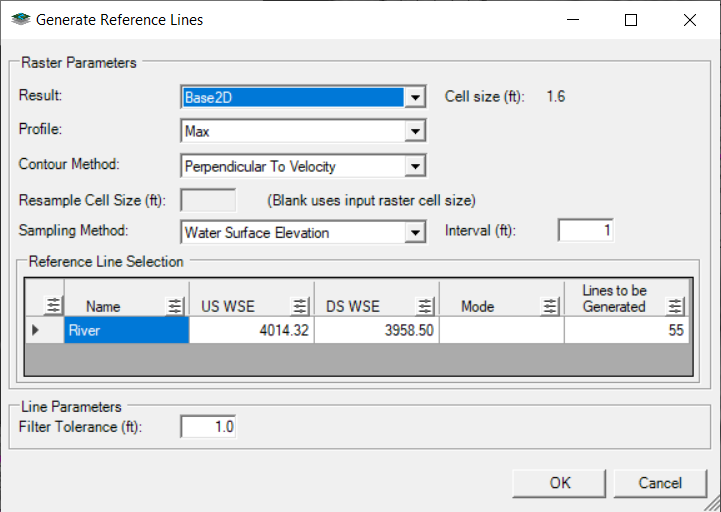The image size is (721, 512).
Task: Click the DS WSE value 3958.50
Action: coord(376,330)
